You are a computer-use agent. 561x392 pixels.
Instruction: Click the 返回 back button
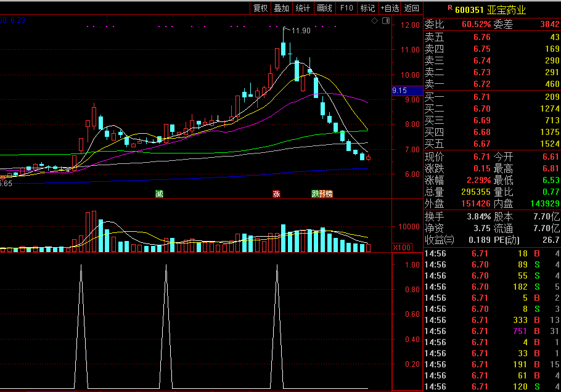[411, 8]
